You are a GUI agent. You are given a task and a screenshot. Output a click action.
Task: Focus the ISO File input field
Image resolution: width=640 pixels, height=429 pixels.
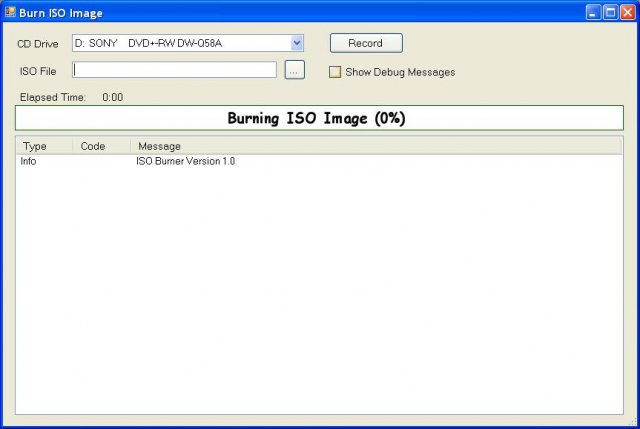coord(174,70)
